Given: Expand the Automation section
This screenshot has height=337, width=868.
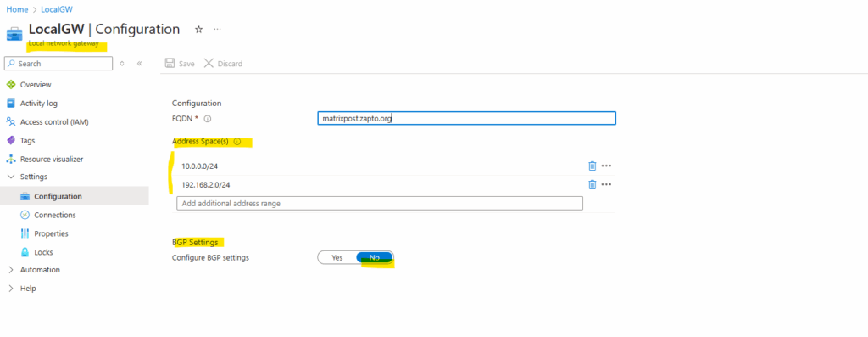Looking at the screenshot, I should (11, 270).
